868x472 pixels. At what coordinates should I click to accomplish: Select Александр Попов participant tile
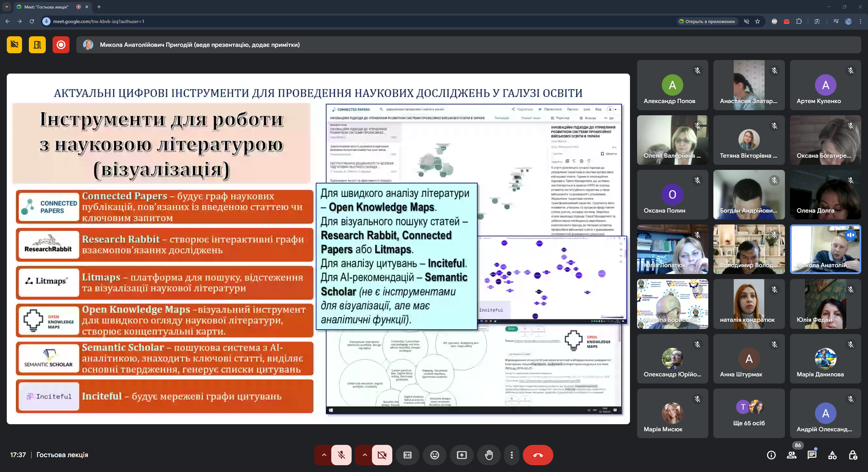(x=672, y=85)
